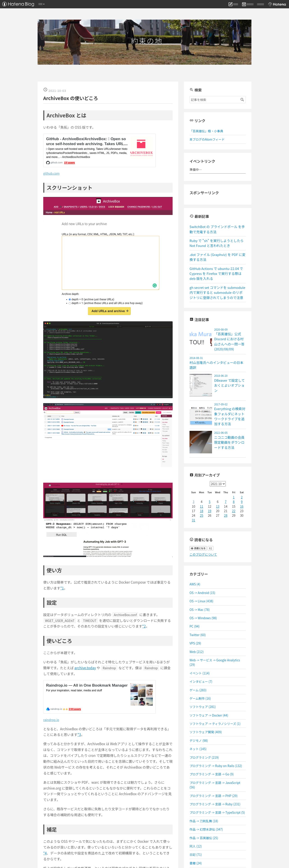The height and width of the screenshot is (868, 289).
Task: Open the 'ArchiveBox の使いどころ' article title
Action: click(70, 98)
